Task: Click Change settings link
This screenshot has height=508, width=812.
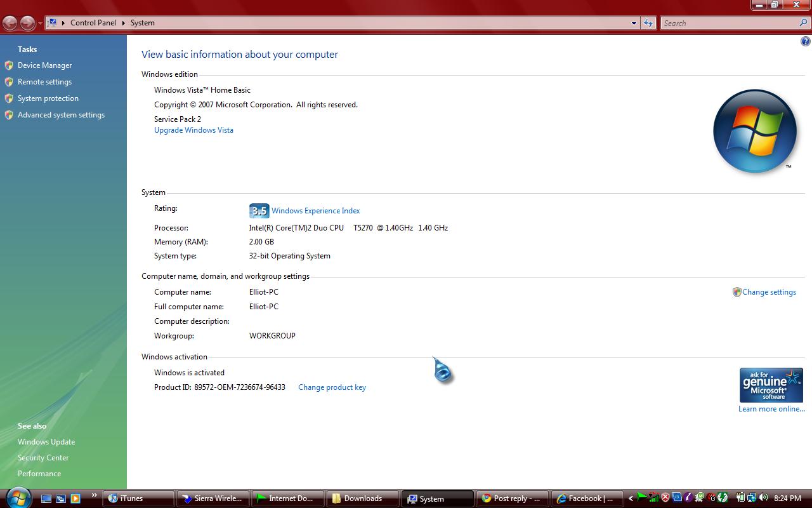Action: coord(769,292)
